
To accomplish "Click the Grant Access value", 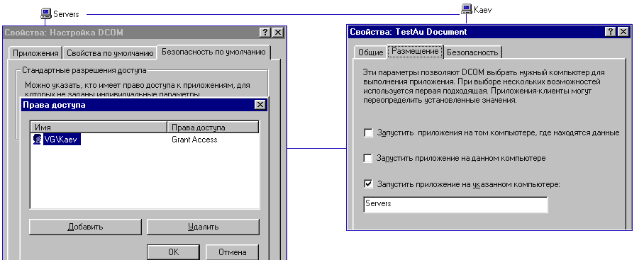I will pos(194,140).
